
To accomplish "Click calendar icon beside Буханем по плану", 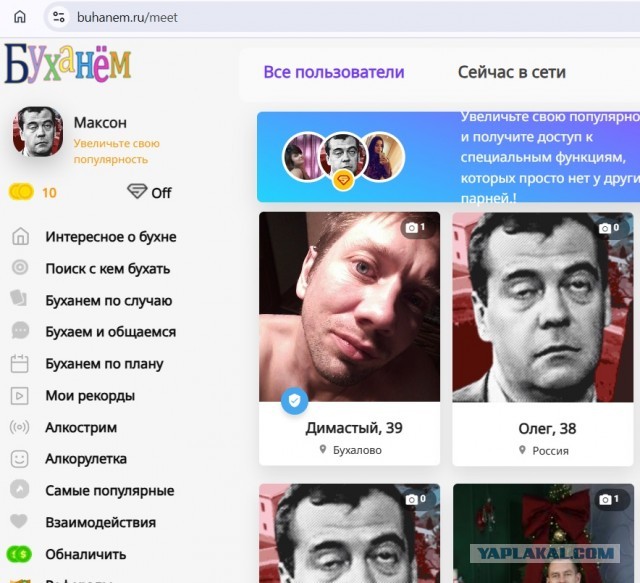I will pos(19,363).
